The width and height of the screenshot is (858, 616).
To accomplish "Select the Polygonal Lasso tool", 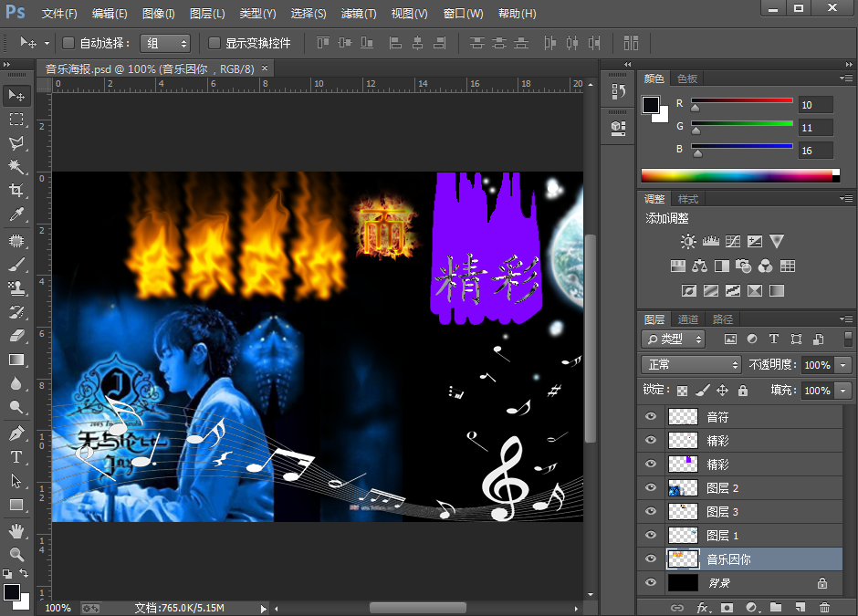I will [16, 142].
